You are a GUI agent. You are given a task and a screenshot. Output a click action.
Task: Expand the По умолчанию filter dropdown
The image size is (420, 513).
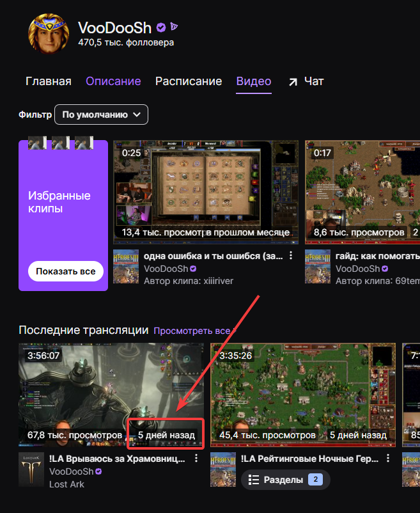pos(101,114)
